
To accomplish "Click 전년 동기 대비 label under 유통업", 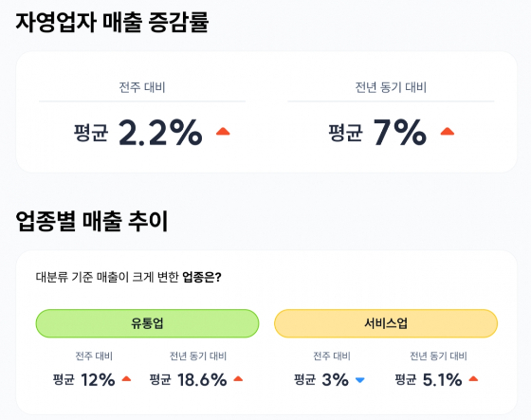I will click(x=198, y=356).
